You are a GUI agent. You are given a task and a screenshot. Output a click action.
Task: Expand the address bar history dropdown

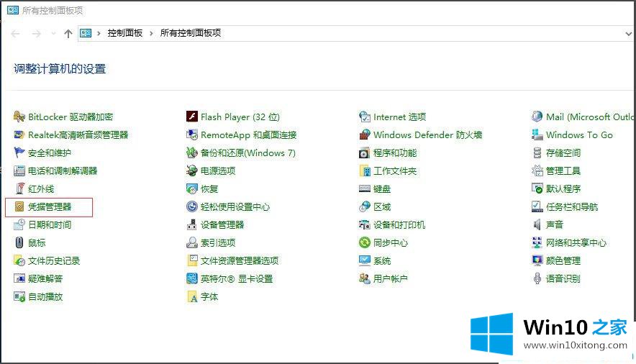pos(628,34)
